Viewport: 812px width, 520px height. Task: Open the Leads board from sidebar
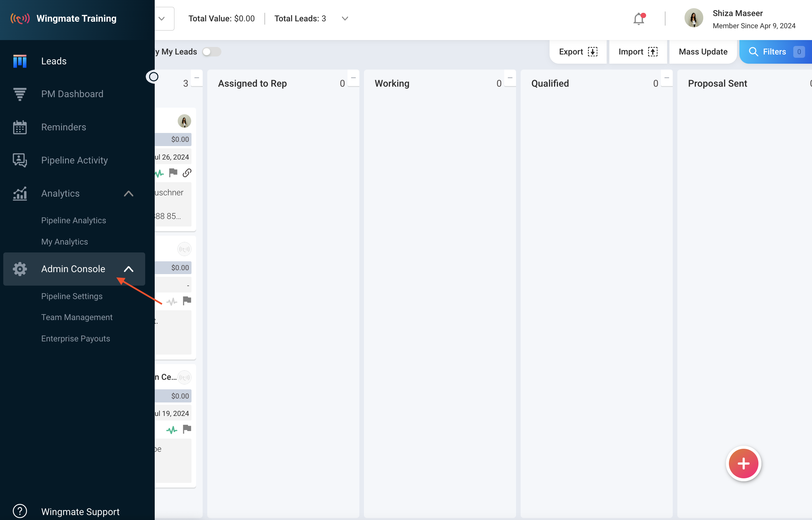54,61
